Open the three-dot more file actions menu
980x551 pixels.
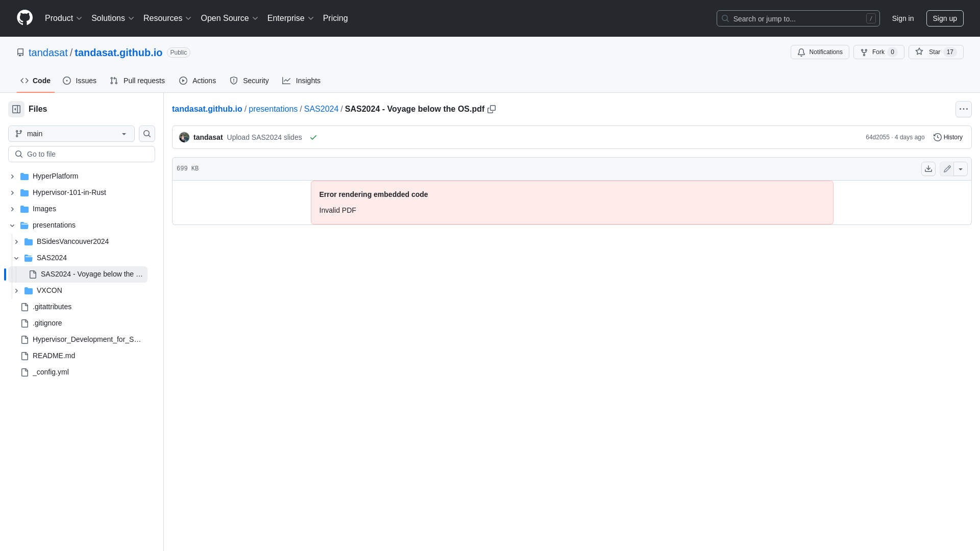point(964,109)
